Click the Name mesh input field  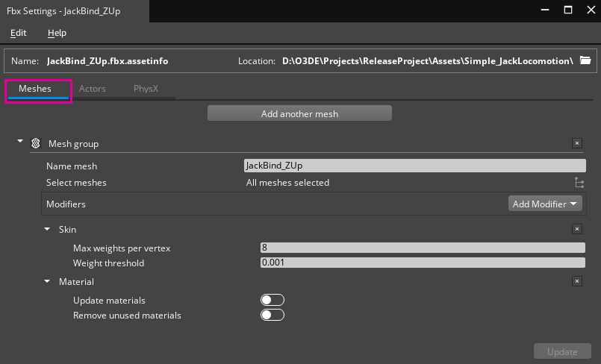414,166
